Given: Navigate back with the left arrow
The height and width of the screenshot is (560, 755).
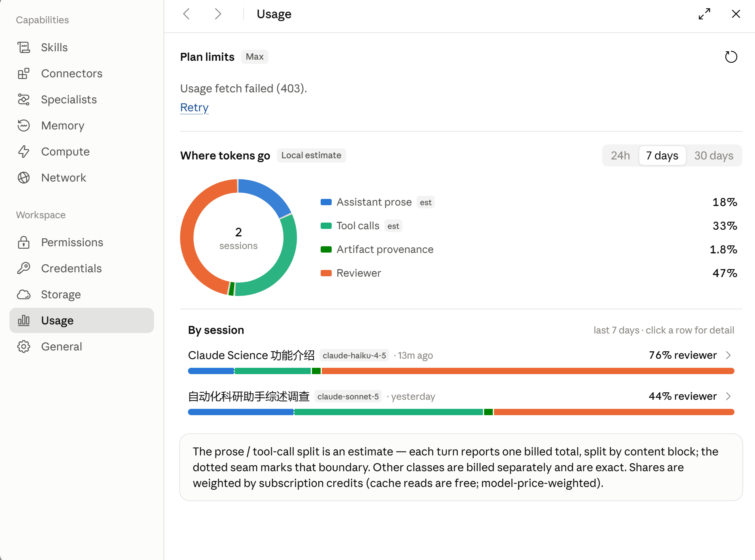Looking at the screenshot, I should pos(187,14).
